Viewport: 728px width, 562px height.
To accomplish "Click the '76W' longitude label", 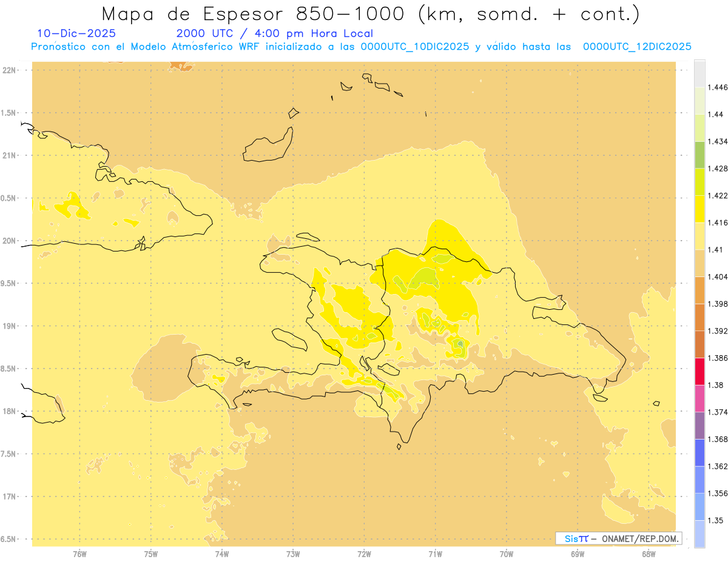I will point(79,554).
